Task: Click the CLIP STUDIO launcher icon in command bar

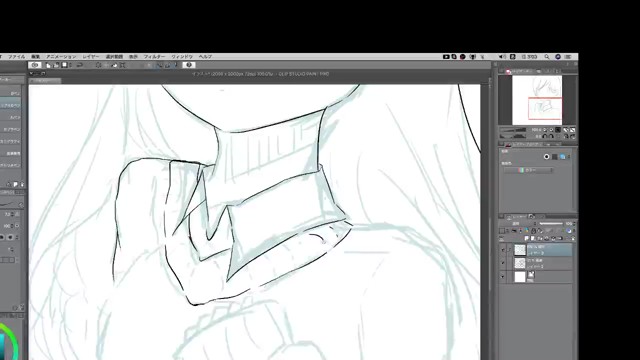Action: 35,65
